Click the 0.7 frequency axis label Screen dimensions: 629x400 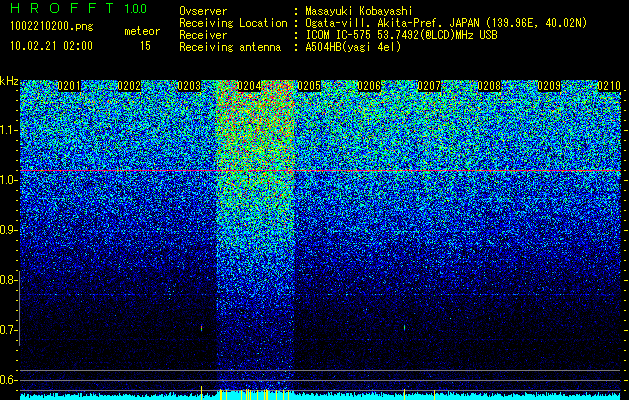point(7,330)
